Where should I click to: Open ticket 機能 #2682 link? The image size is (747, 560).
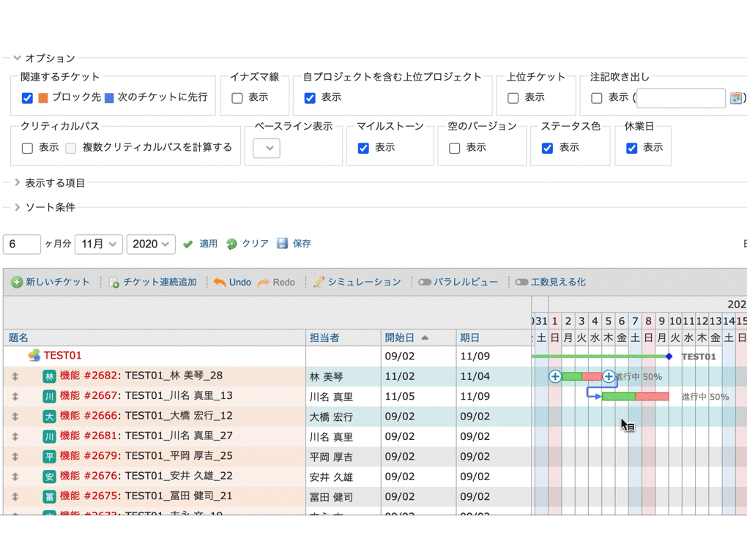click(x=89, y=376)
